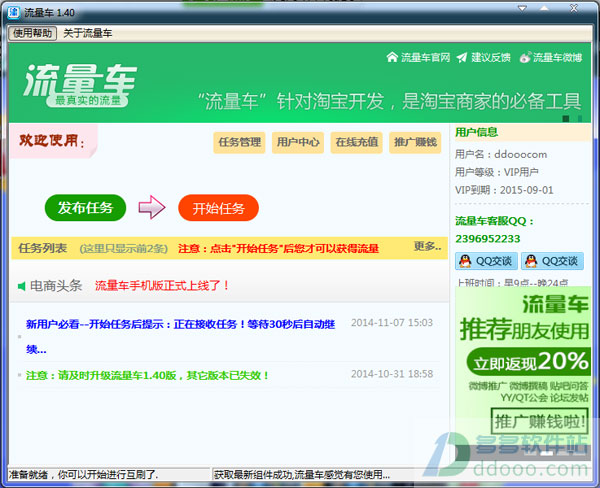Click the 用户等级:VIP用户 text

click(497, 172)
